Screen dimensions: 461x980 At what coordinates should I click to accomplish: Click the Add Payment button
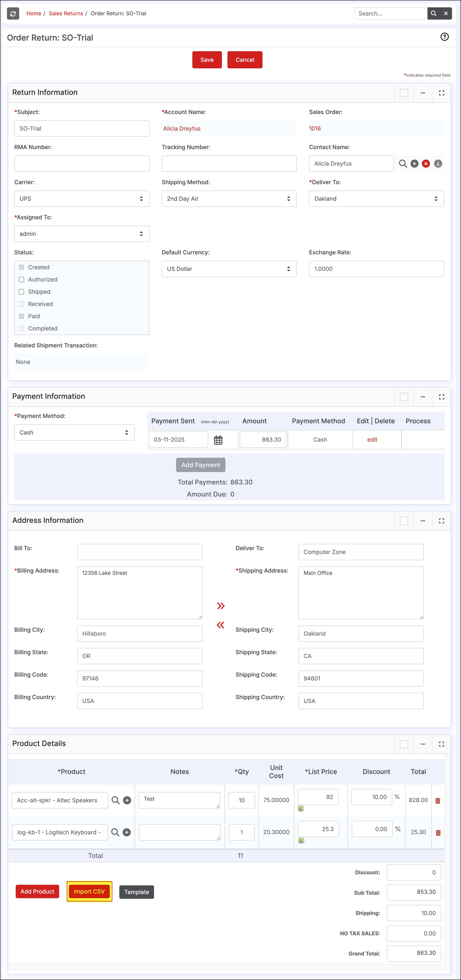[201, 465]
